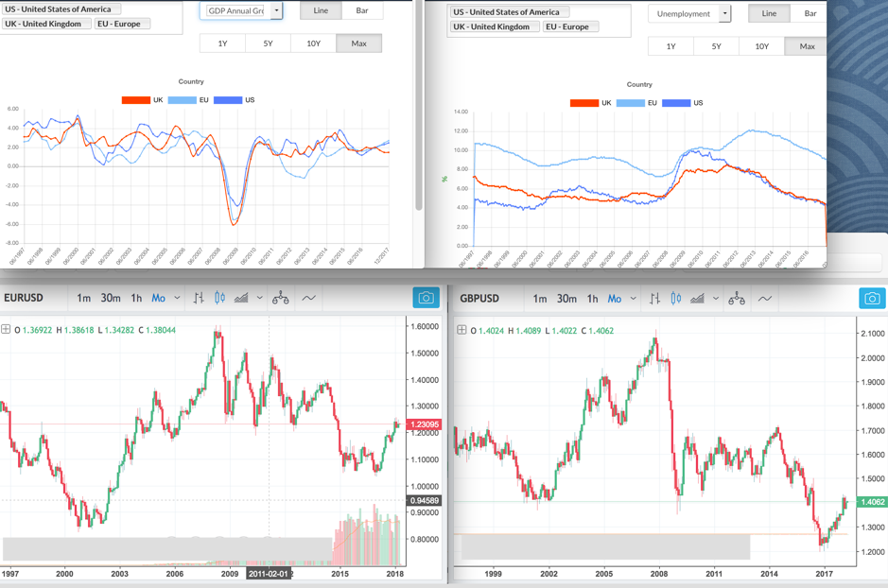Switch the Unemployment chart to Bar view
Screen dimensions: 888x588
(810, 13)
